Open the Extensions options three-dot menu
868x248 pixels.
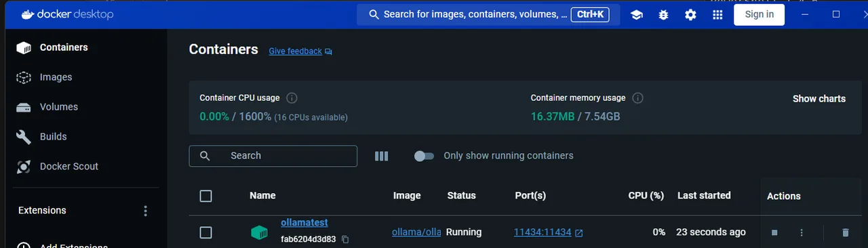[145, 211]
